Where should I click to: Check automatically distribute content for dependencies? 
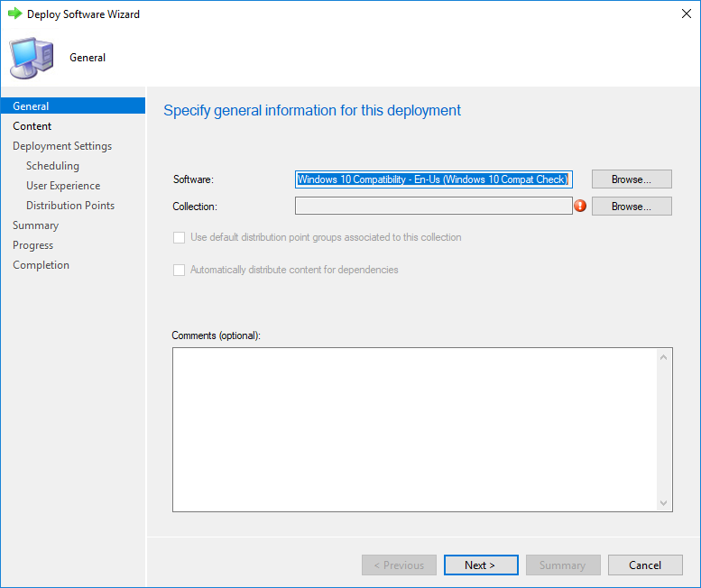(179, 270)
